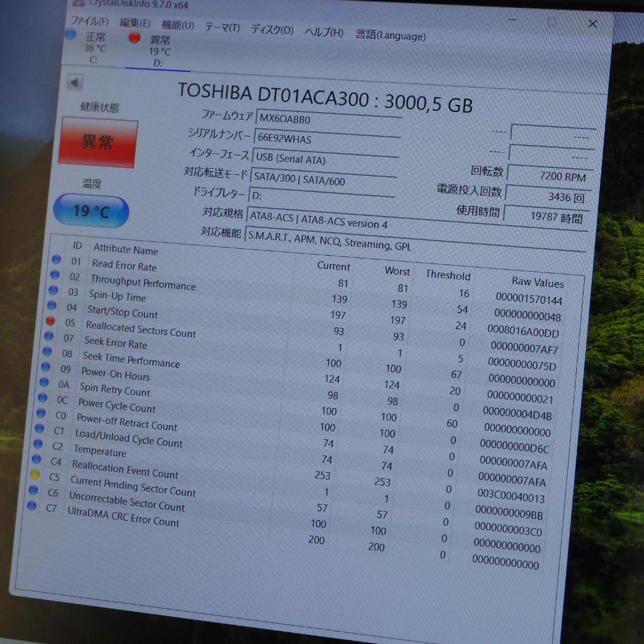Click the power on count field 3436 回
Image resolution: width=644 pixels, height=644 pixels.
[x=548, y=196]
